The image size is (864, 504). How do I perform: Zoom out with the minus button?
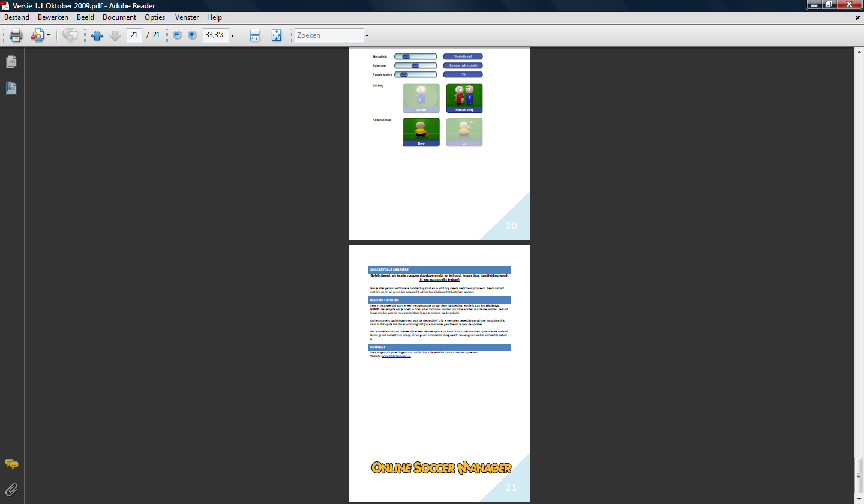point(177,35)
